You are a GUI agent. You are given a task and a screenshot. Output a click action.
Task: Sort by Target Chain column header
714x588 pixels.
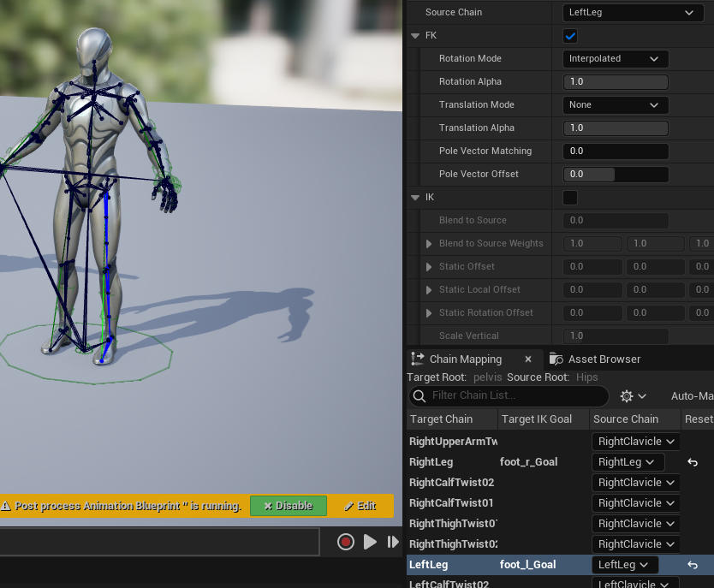click(452, 419)
